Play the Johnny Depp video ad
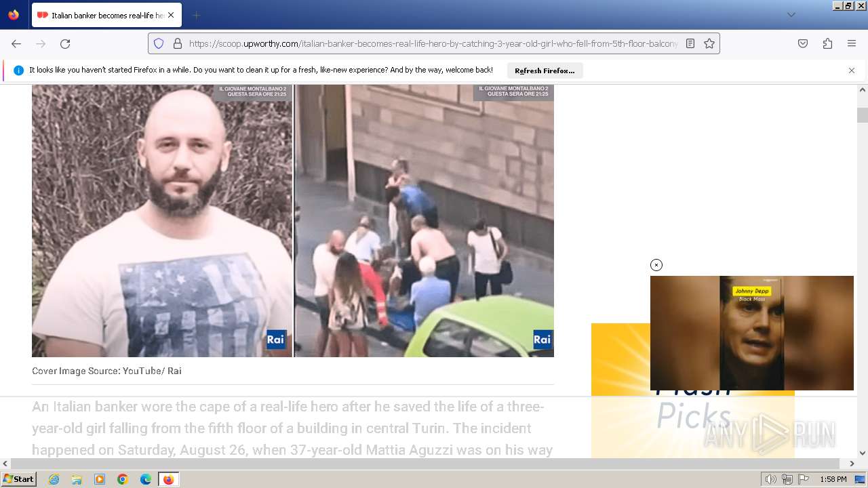 coord(752,333)
